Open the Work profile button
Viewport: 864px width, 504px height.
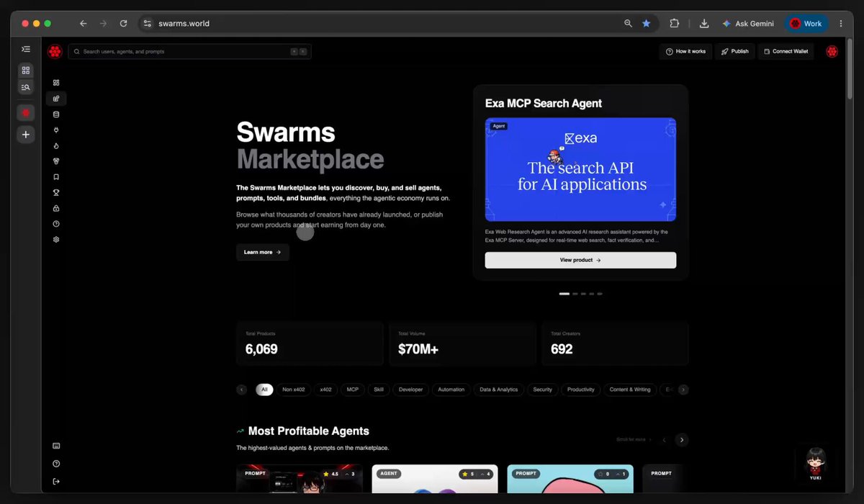click(806, 24)
